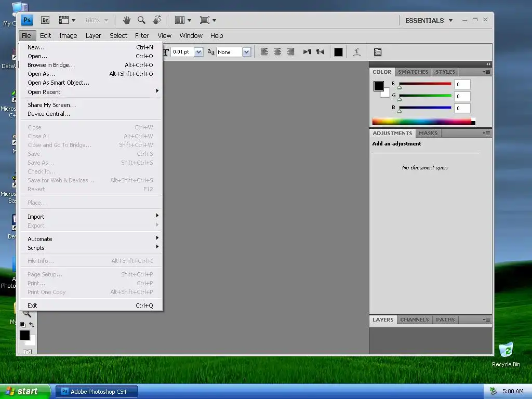Choose Open... from the File menu

tap(90, 56)
